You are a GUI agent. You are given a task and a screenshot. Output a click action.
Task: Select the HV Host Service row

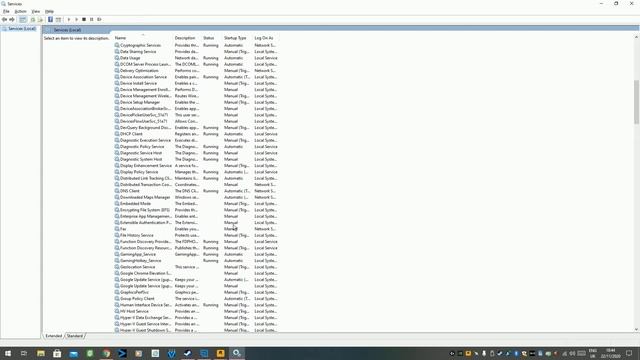(x=196, y=311)
